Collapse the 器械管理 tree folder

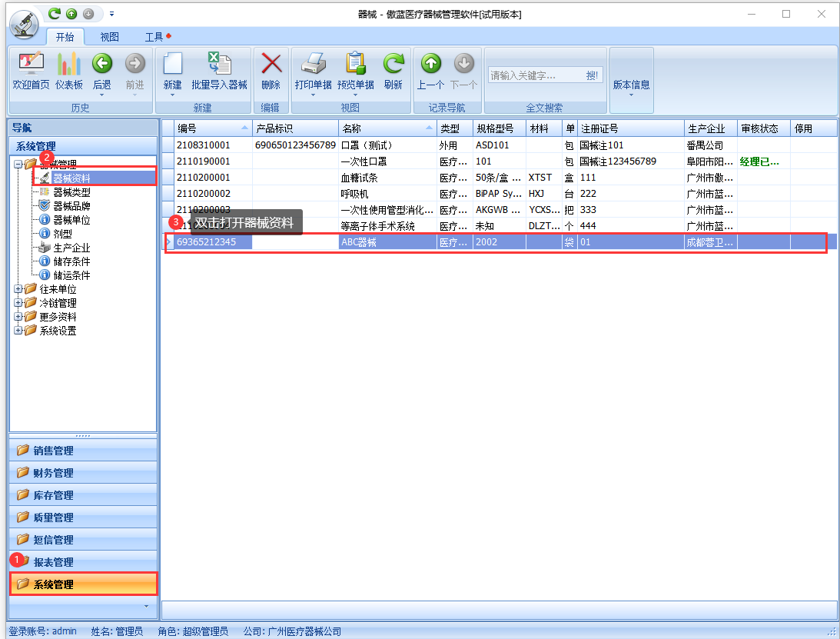pos(18,164)
